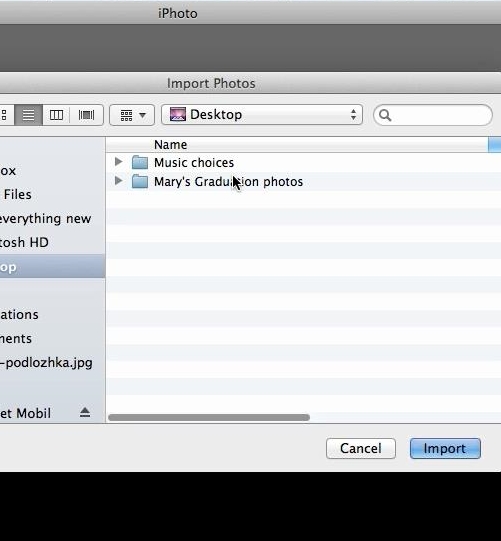The height and width of the screenshot is (541, 501).
Task: Select the Mobil volume in sidebar
Action: click(x=26, y=413)
